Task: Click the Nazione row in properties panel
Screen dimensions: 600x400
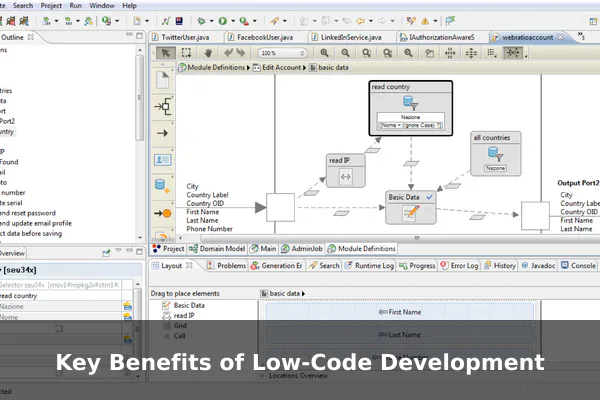Action: [61, 306]
